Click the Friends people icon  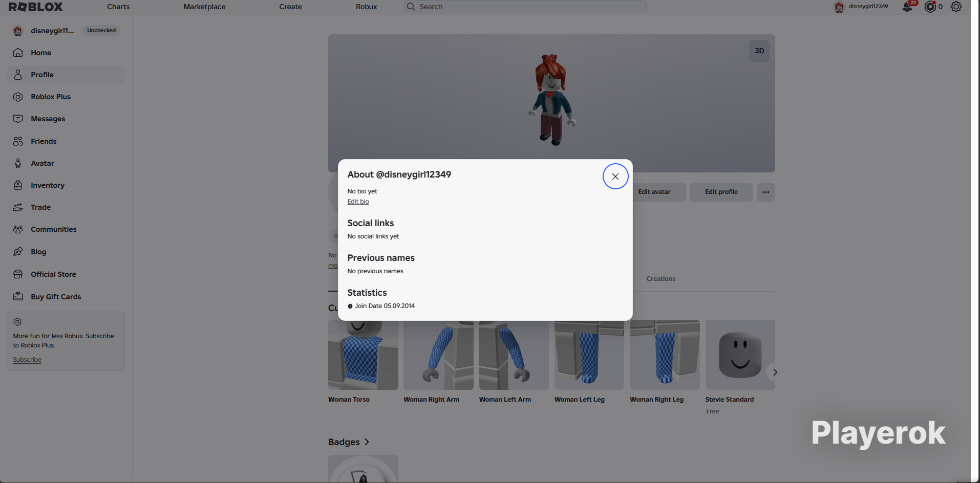(18, 141)
